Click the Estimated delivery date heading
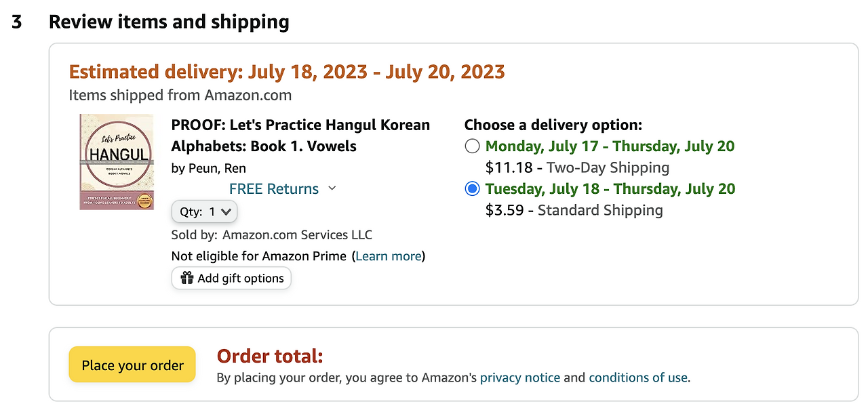The height and width of the screenshot is (408, 868). [287, 72]
